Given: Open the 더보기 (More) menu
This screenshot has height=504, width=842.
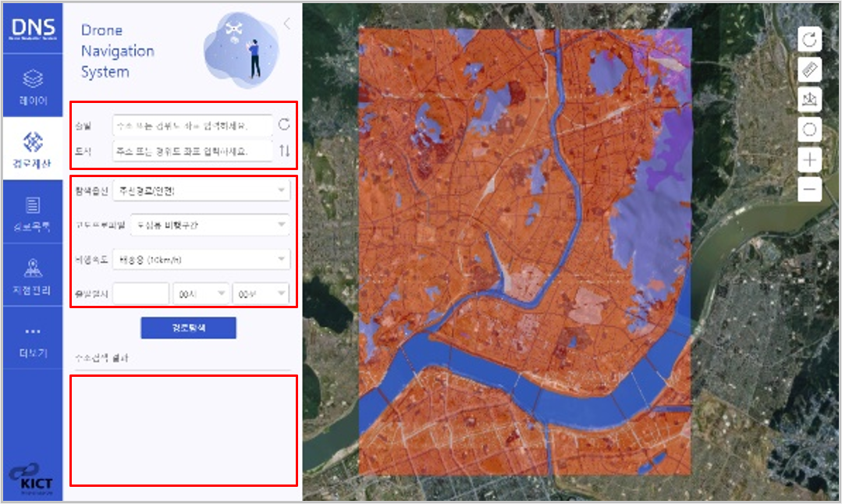Looking at the screenshot, I should (x=33, y=340).
